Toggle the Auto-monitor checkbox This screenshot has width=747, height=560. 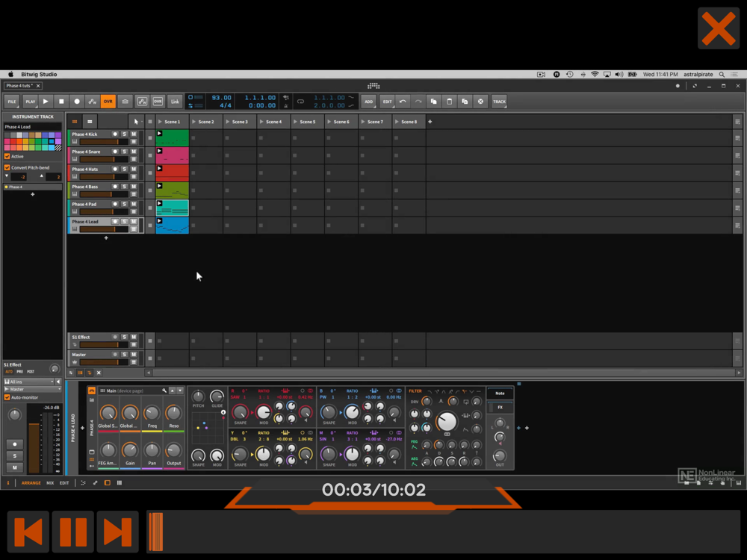pos(7,397)
